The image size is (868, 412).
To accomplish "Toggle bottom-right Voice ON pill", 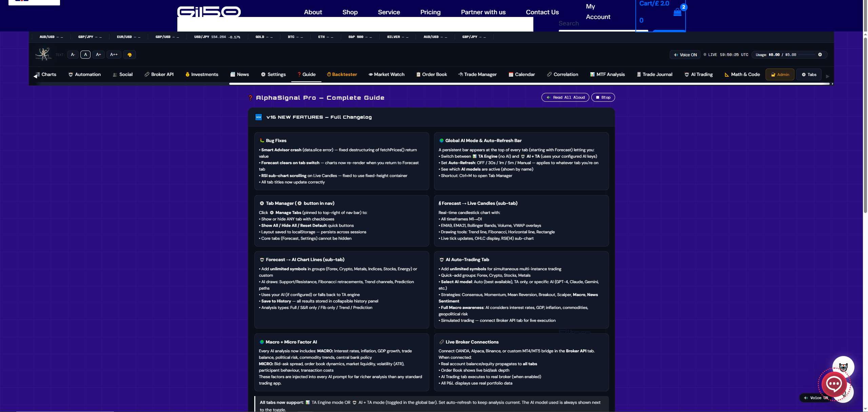I will click(815, 398).
